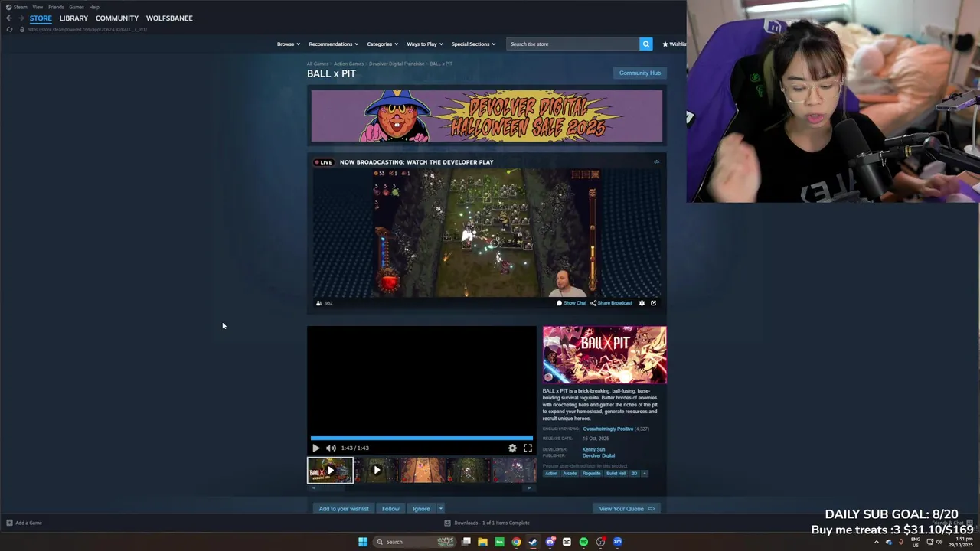Enter fullscreen for the trailer video
The width and height of the screenshot is (980, 551).
click(528, 448)
